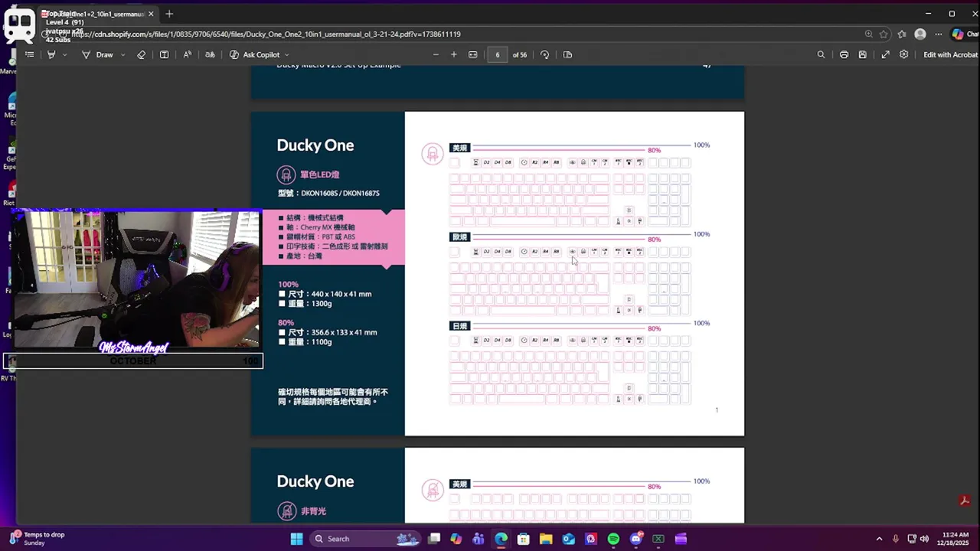Zoom in on the PDF page
This screenshot has width=980, height=551.
[x=453, y=54]
